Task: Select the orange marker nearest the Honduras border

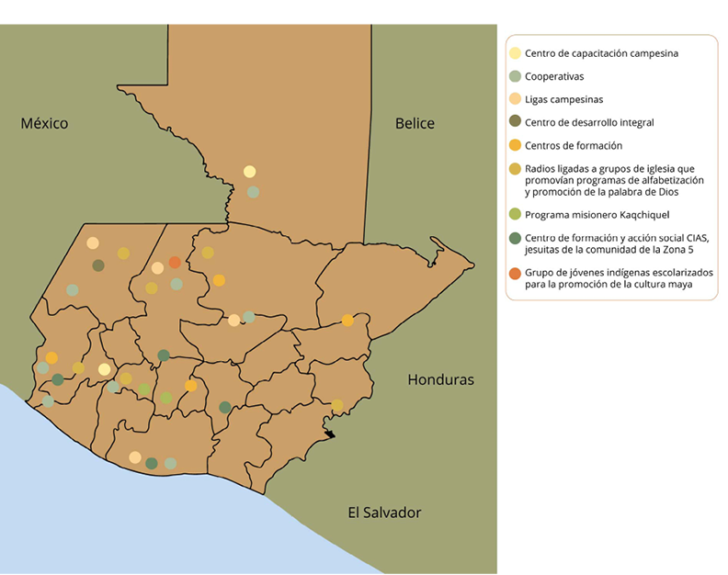Action: pos(347,321)
